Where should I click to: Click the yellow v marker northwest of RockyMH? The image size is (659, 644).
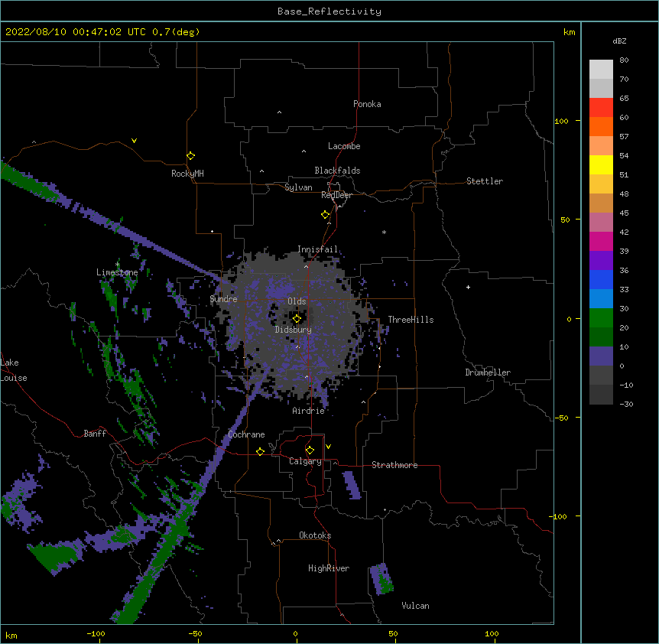(x=134, y=141)
